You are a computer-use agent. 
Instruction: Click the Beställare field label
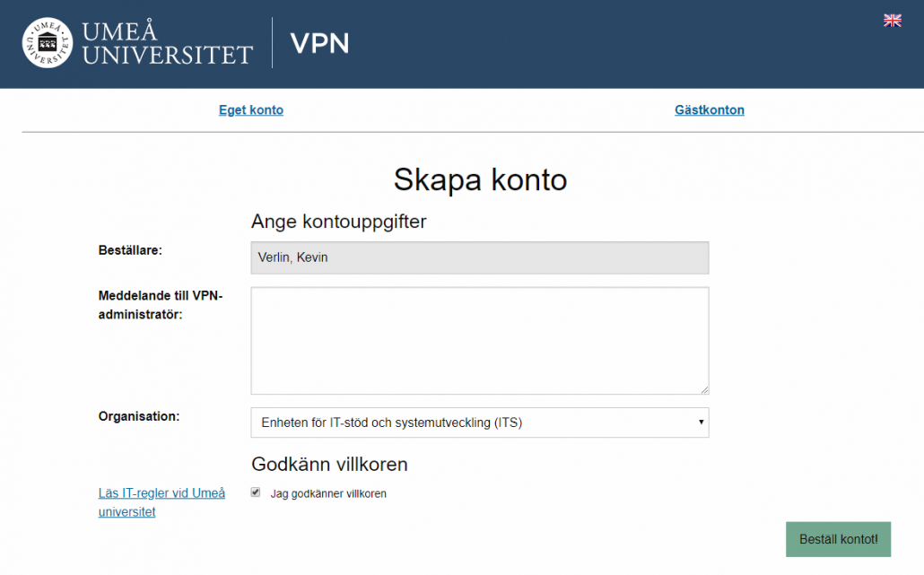[x=130, y=250]
